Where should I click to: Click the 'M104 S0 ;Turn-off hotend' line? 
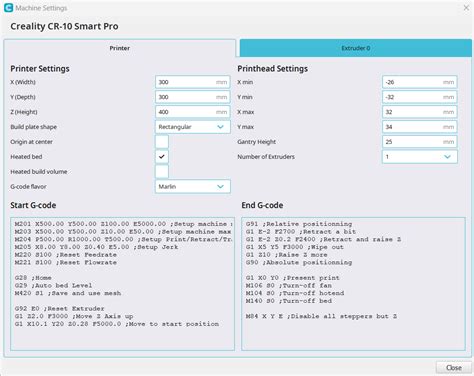295,293
